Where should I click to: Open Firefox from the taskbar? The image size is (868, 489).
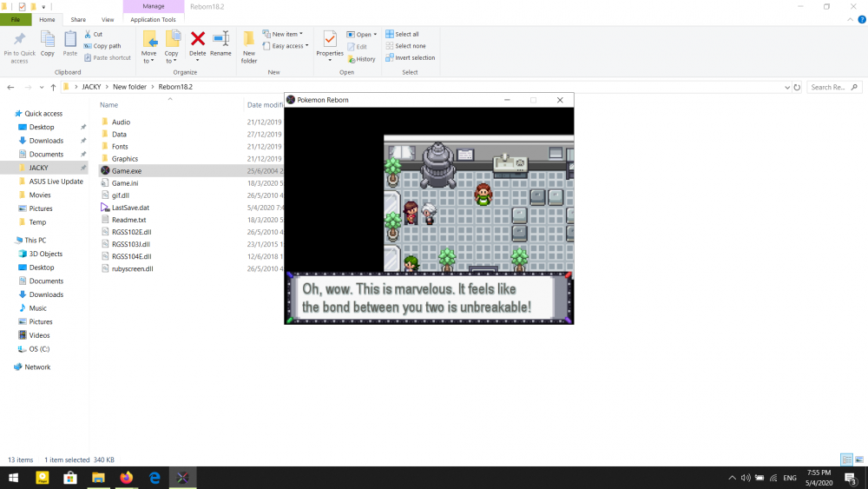126,478
